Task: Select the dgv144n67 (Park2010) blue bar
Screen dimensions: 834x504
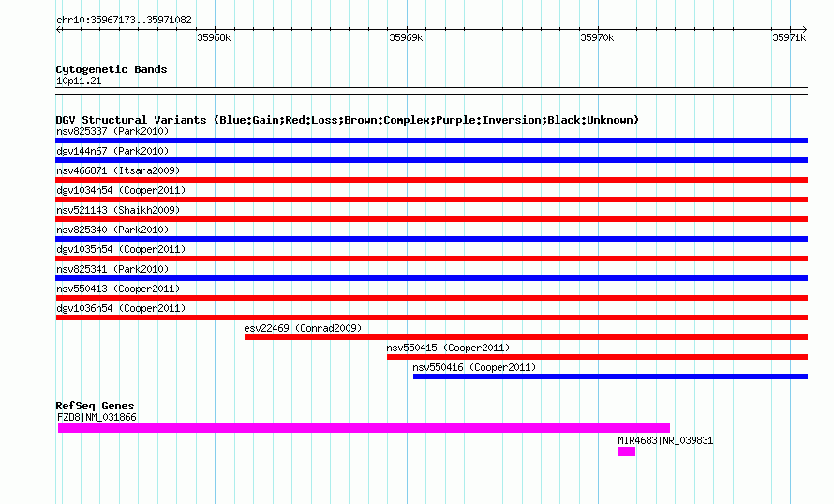Action: coord(431,160)
